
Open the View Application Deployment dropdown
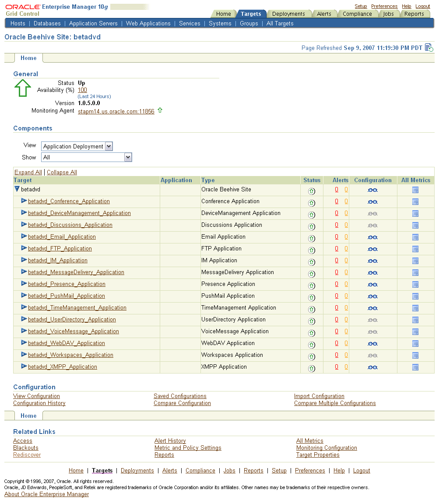point(77,146)
